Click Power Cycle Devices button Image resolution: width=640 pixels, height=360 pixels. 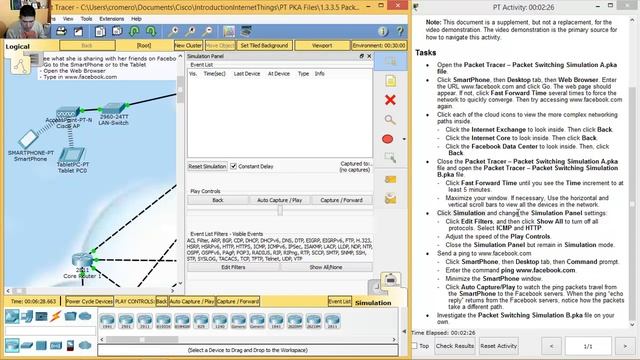[89, 302]
